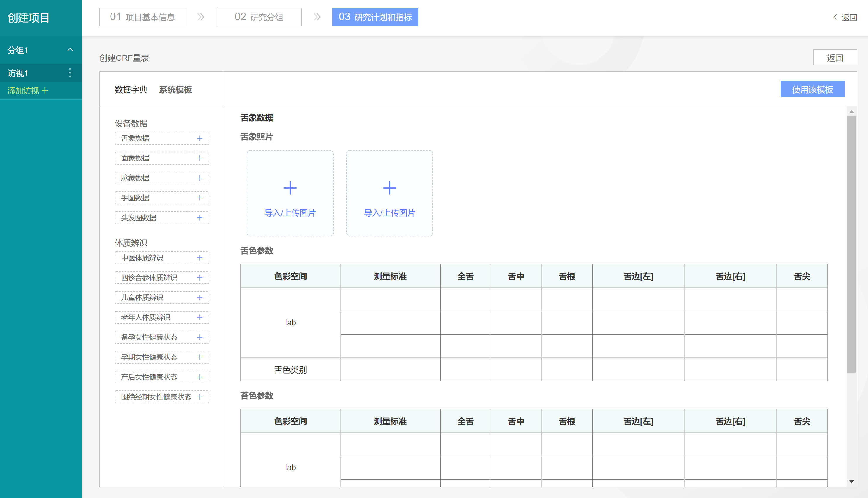
Task: Collapse the 分组1 group chevron
Action: (x=70, y=50)
